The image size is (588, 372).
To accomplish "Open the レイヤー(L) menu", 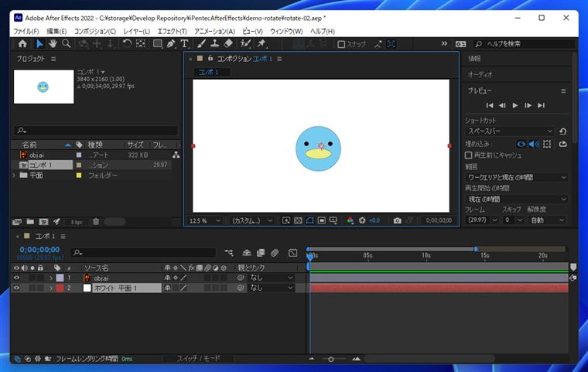I will click(137, 31).
